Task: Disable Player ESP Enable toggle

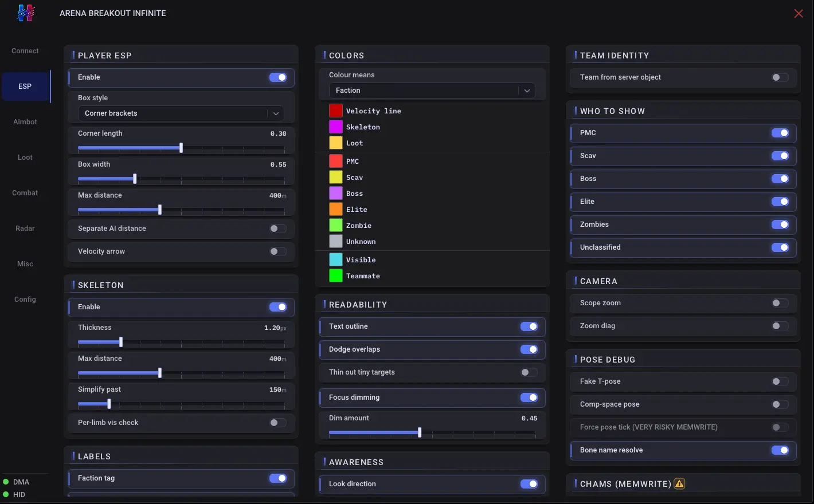Action: click(x=278, y=77)
